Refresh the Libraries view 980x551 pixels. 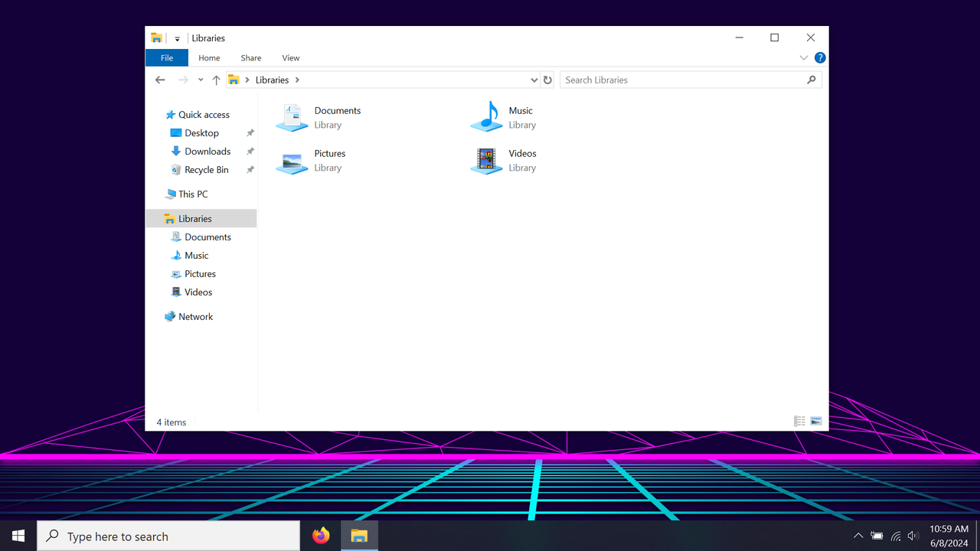(x=547, y=80)
